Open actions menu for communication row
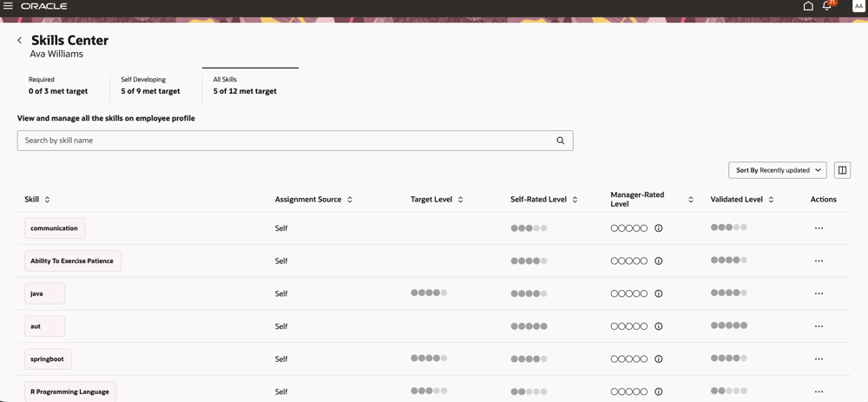This screenshot has width=868, height=402. (x=819, y=228)
